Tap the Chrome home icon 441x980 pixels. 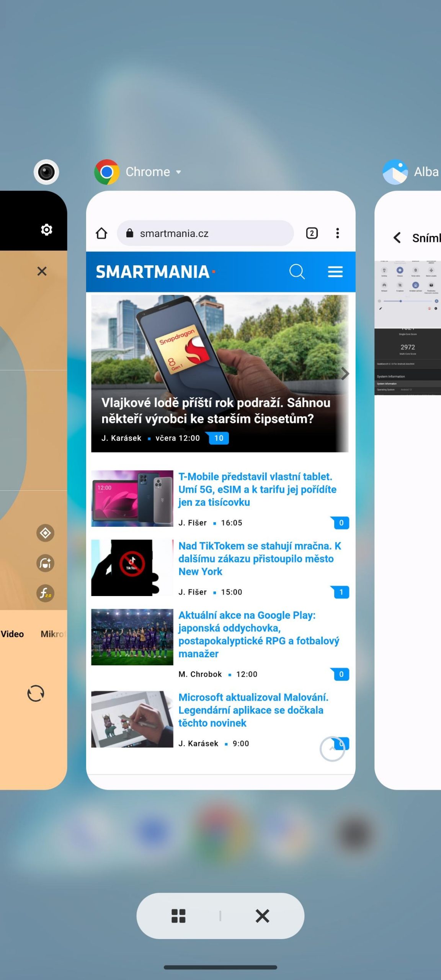point(101,233)
